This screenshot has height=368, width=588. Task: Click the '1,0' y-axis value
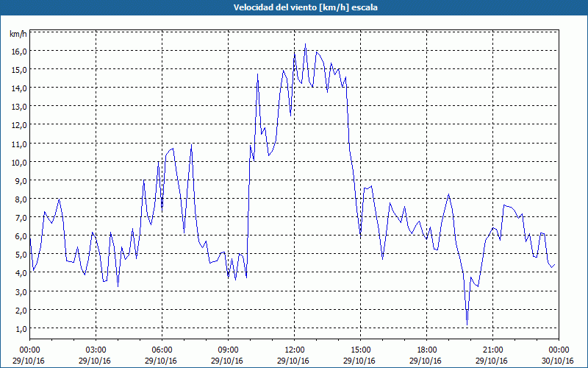[x=21, y=329]
